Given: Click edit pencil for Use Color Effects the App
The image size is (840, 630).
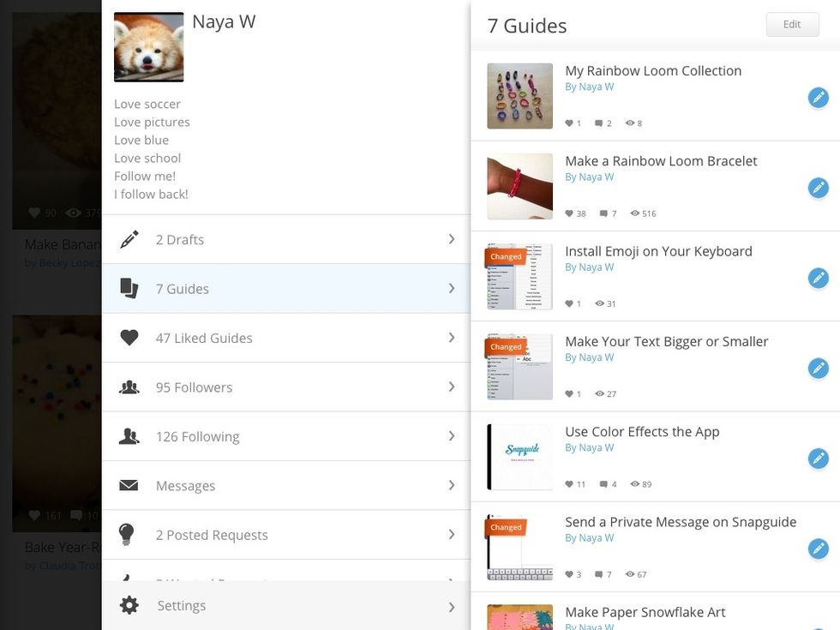Looking at the screenshot, I should (x=818, y=459).
